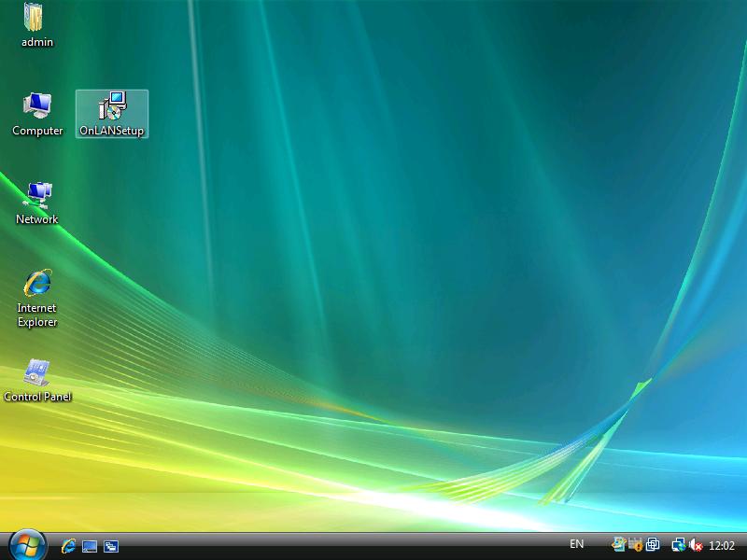Click the VMware Tools tray icon
The image size is (747, 560).
653,545
